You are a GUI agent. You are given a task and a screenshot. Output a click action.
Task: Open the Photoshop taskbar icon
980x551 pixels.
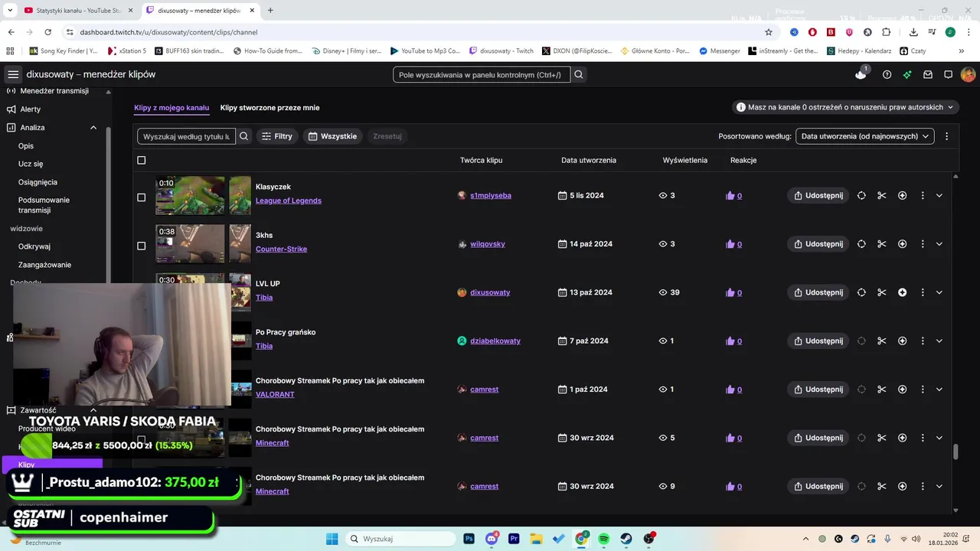(469, 539)
